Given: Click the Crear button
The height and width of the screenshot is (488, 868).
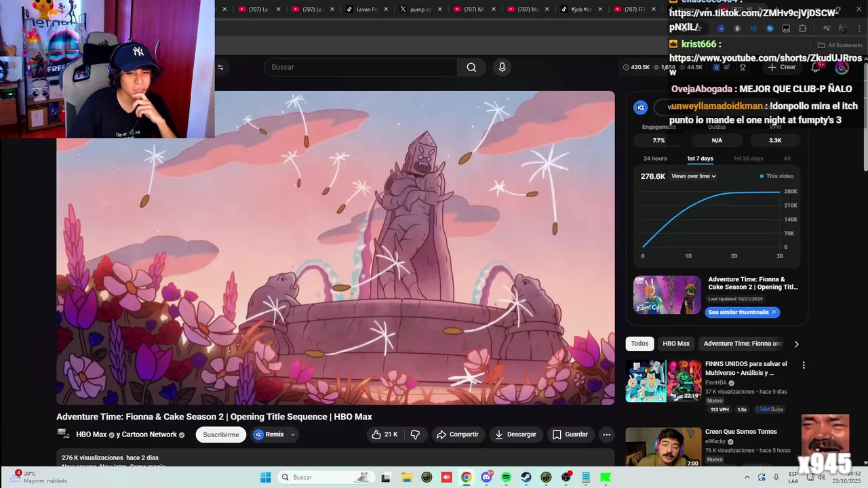Looking at the screenshot, I should (781, 67).
